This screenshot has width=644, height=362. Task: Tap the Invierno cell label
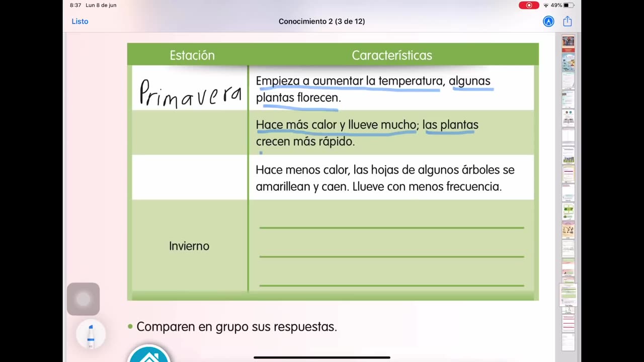(x=189, y=246)
